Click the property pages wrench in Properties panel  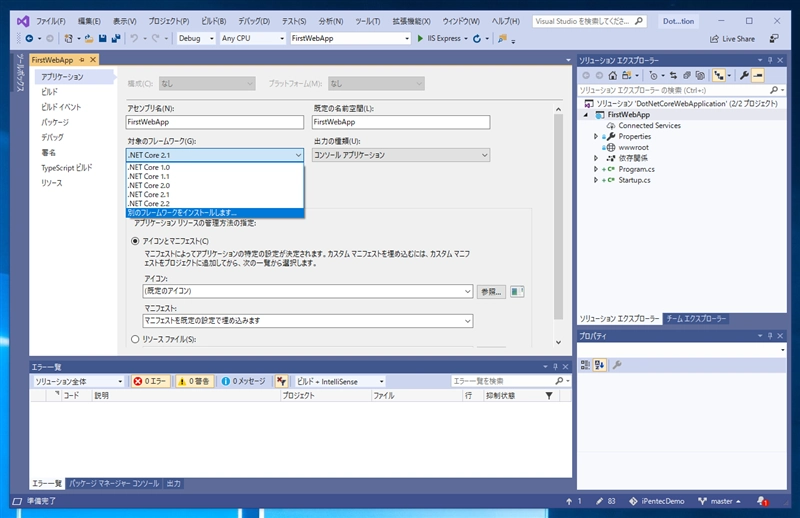tap(617, 365)
